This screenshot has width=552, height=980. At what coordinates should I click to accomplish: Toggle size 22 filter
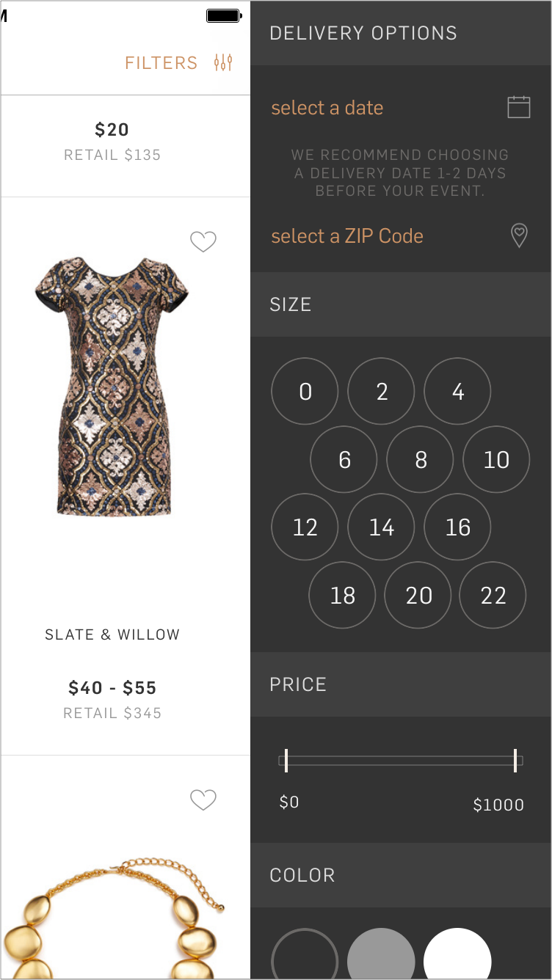tap(493, 595)
